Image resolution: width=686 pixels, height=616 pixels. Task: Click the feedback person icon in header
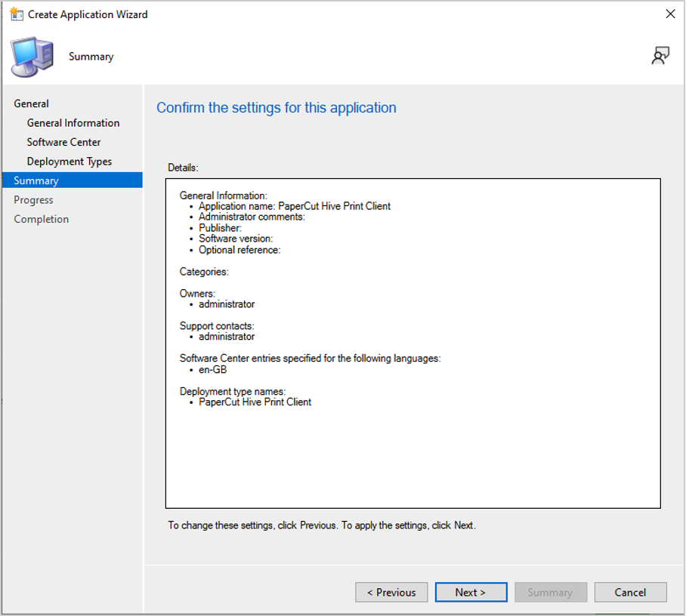[660, 56]
